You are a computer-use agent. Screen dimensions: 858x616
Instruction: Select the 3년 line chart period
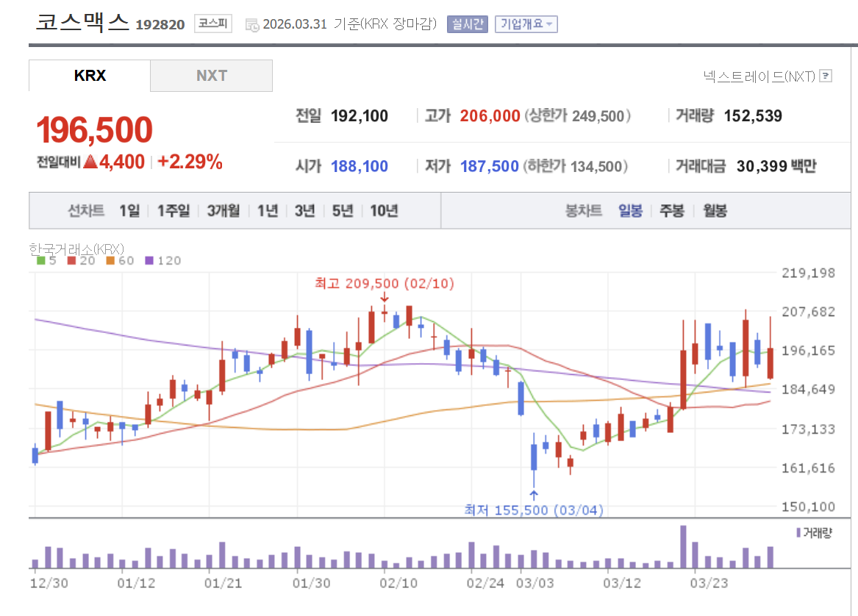[305, 211]
